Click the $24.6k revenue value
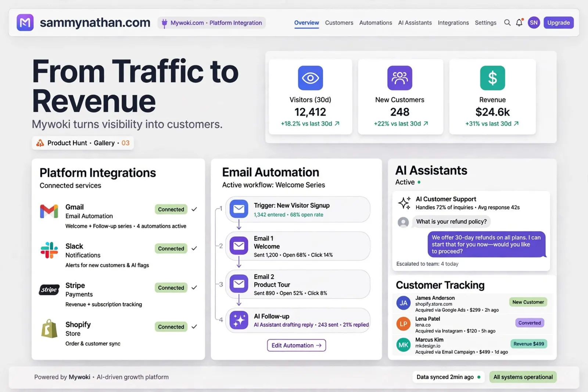Screen dimensions: 588x392 [492, 112]
